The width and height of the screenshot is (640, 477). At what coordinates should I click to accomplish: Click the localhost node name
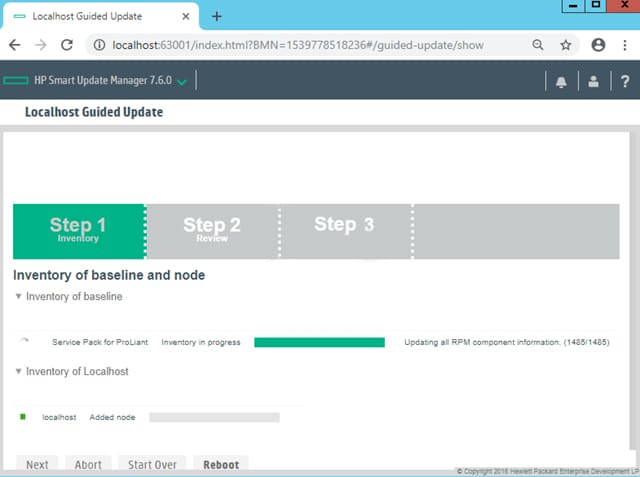(x=59, y=417)
